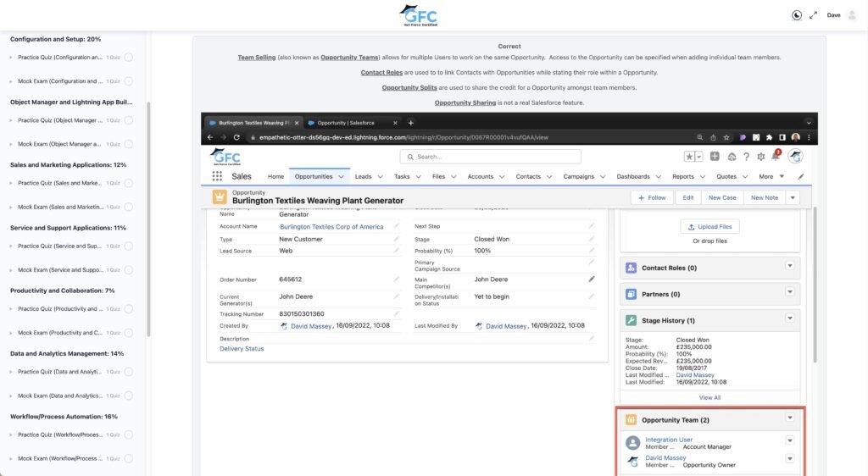Open the Salesforce App Launcher grid icon
This screenshot has width=868, height=476.
pos(217,176)
